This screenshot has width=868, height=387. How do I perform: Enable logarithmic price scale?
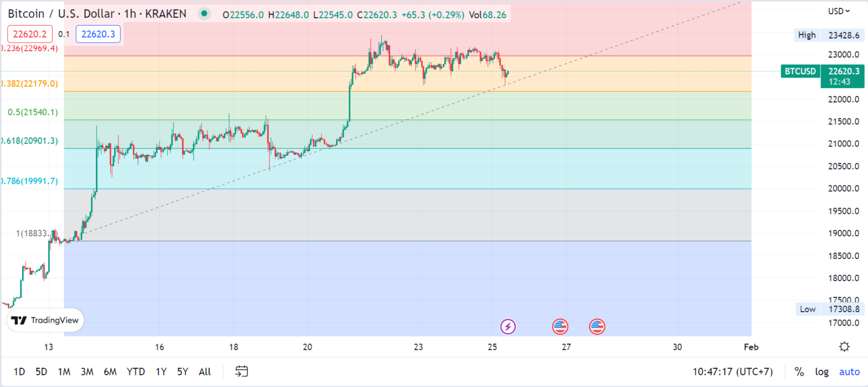[x=821, y=371]
